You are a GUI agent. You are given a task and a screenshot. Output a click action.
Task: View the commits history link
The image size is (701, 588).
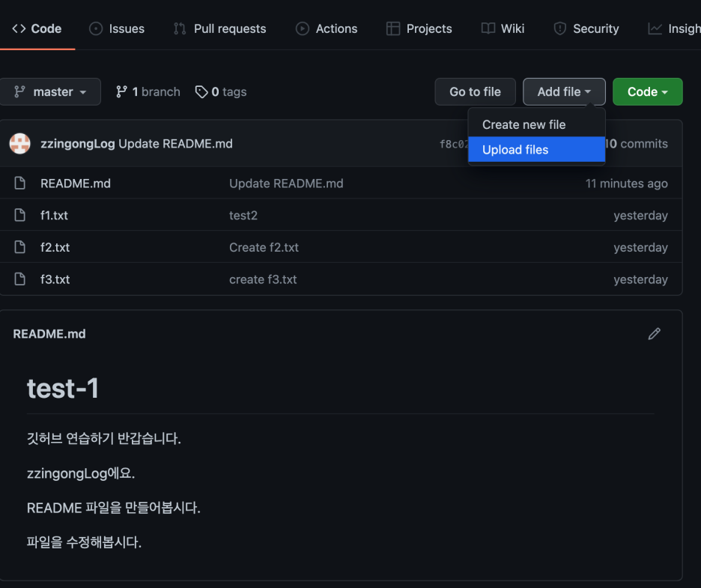pos(637,144)
